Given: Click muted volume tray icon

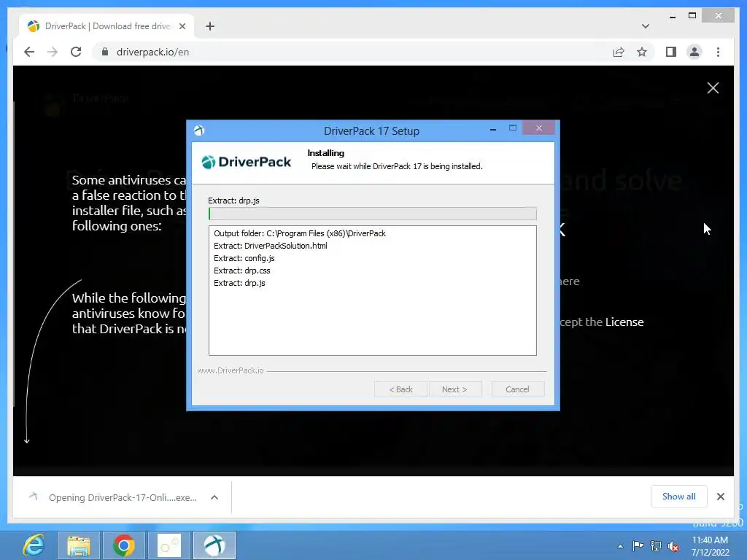Looking at the screenshot, I should [673, 546].
